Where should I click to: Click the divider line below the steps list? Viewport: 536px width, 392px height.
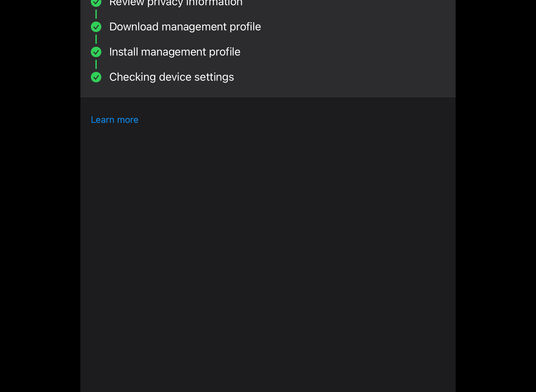click(268, 97)
